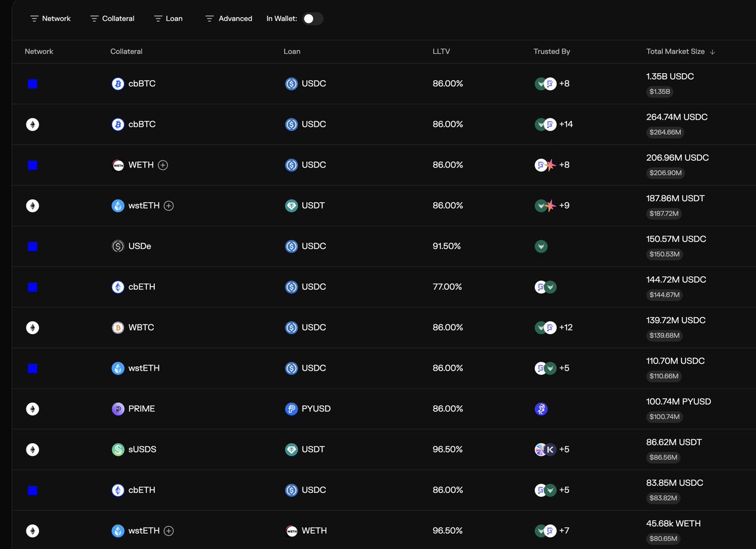Click Ethereum network icon in 264.74M USDC row
Viewport: 756px width, 549px height.
(x=32, y=124)
